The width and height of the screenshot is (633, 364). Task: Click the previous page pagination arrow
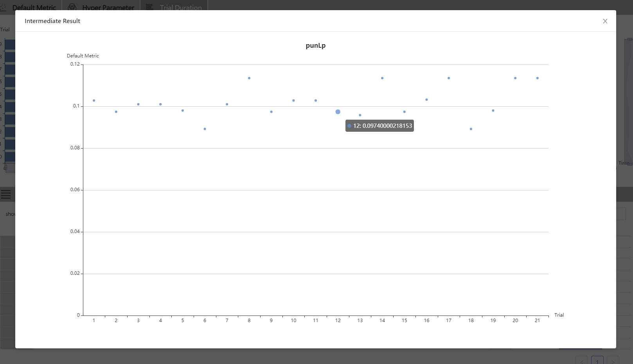click(x=582, y=362)
